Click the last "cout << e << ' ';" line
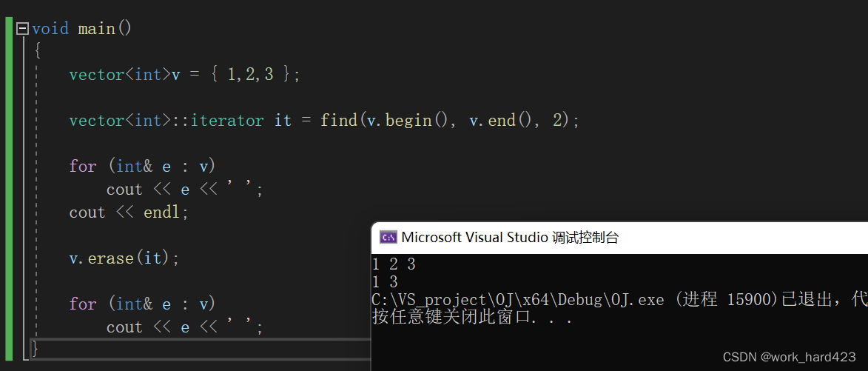868x371 pixels. [x=184, y=327]
